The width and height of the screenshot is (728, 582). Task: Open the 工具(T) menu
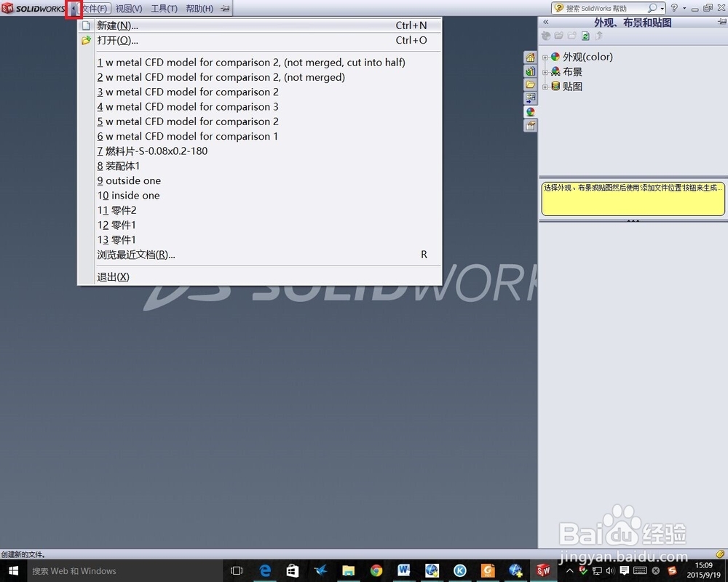164,8
